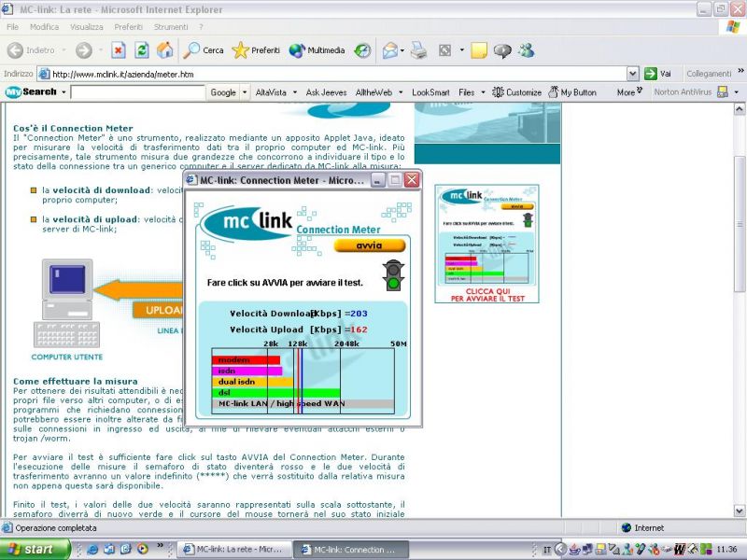The image size is (747, 560).
Task: Click the Customize gear button
Action: (517, 91)
